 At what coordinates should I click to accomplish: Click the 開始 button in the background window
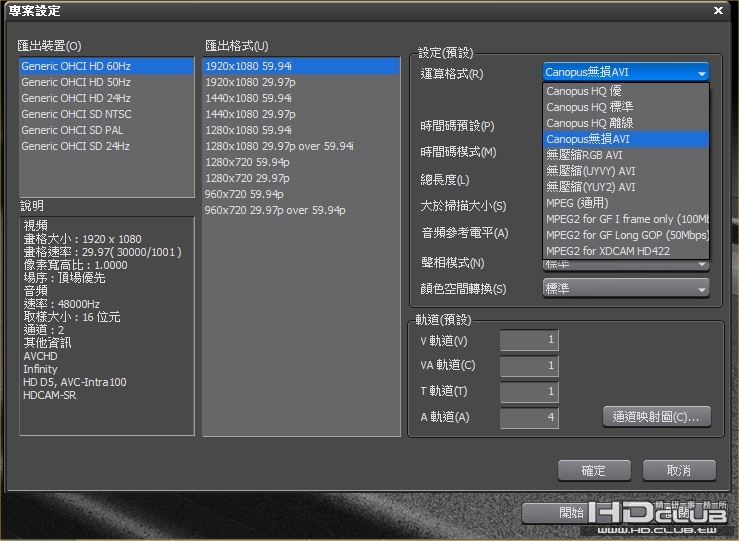(571, 513)
